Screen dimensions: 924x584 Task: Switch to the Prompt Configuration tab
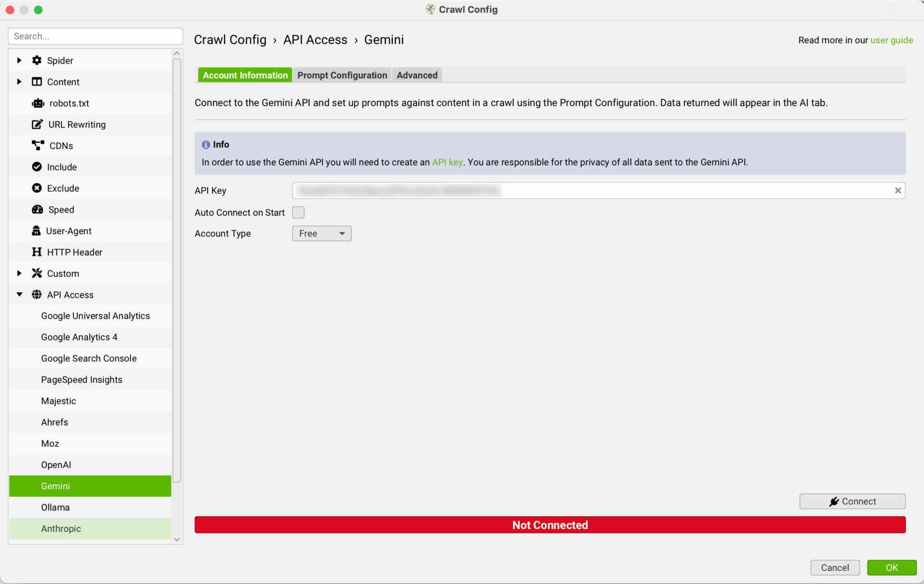point(342,75)
